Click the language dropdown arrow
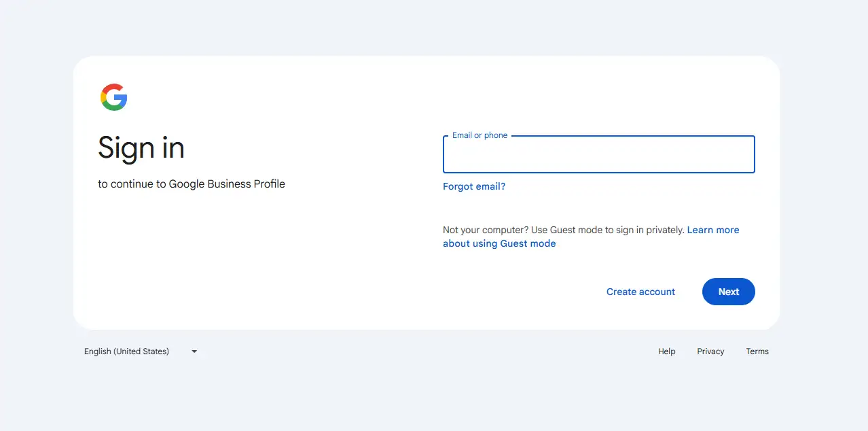 (x=194, y=351)
